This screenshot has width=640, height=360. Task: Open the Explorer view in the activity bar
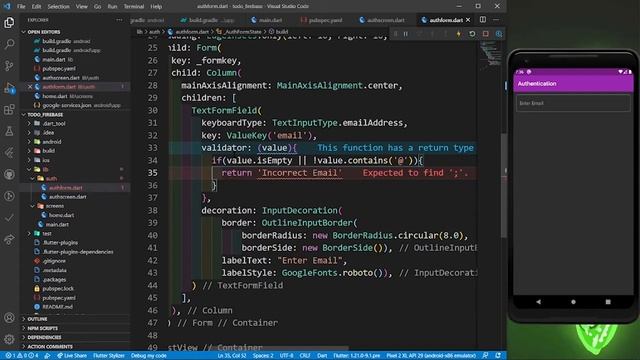(9, 22)
